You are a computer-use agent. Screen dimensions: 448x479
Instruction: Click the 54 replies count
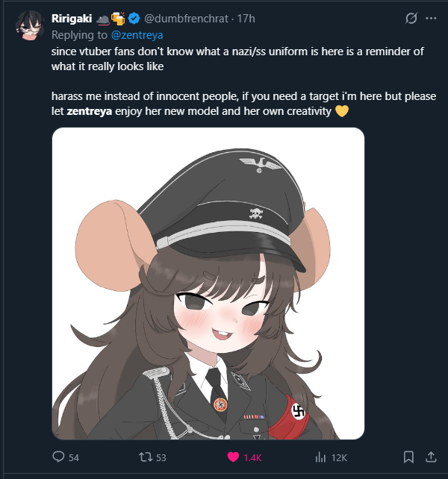(x=74, y=457)
